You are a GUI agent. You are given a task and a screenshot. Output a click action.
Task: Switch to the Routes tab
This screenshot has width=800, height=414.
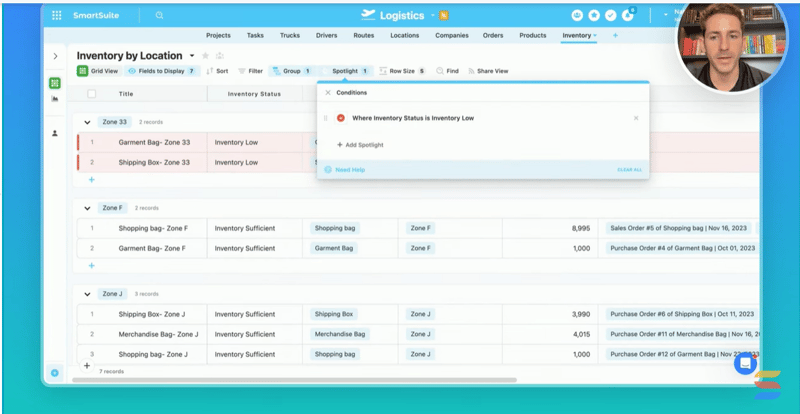pyautogui.click(x=364, y=35)
